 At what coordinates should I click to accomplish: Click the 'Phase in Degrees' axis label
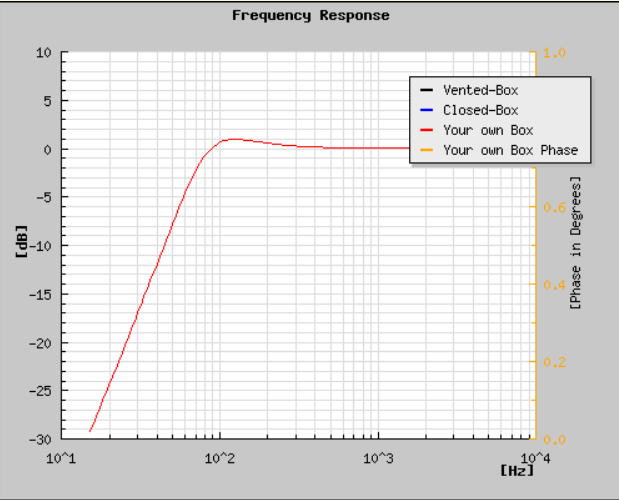pyautogui.click(x=576, y=243)
